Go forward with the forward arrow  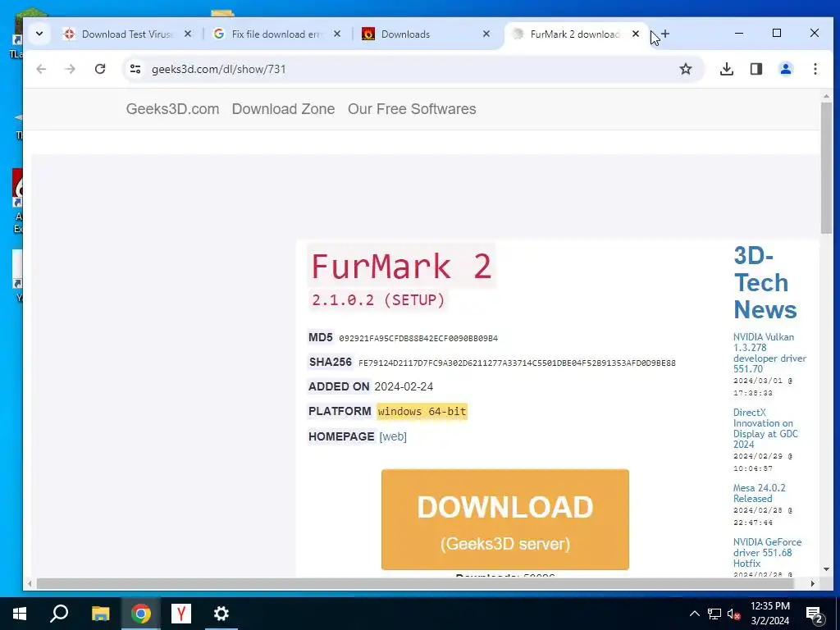71,69
